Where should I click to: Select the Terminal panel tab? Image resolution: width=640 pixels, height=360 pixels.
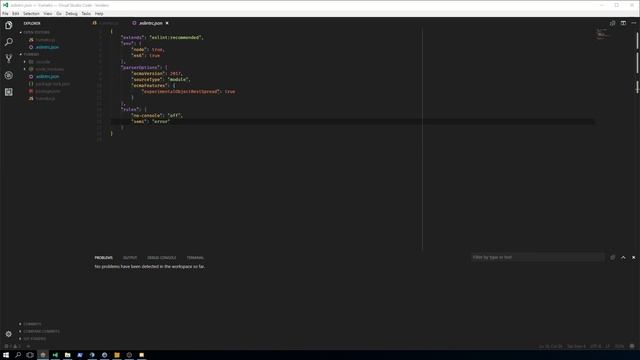click(195, 258)
